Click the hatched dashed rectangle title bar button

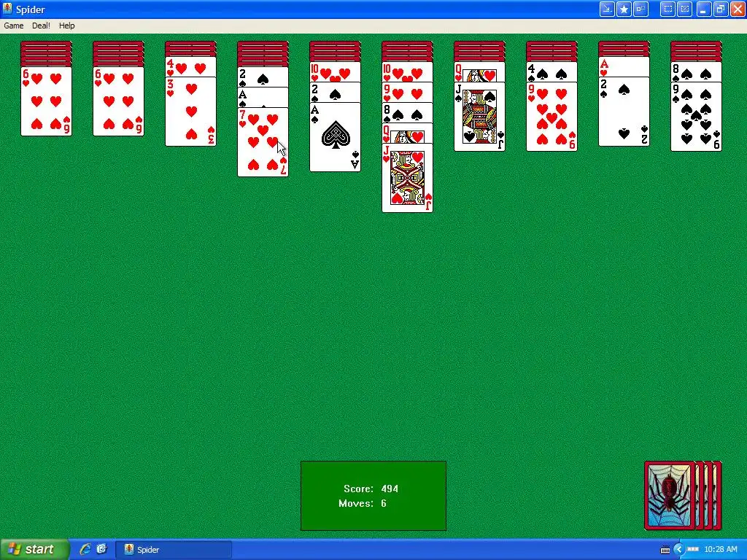[685, 9]
